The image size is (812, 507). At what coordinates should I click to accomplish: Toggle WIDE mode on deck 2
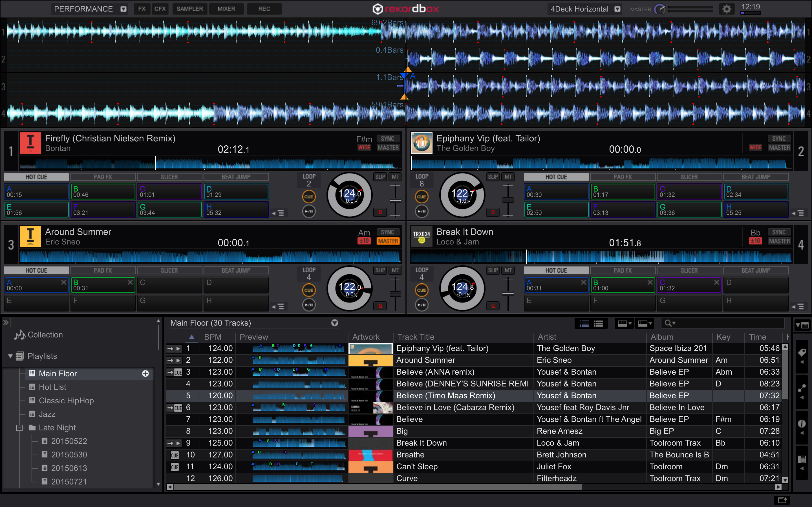[755, 147]
